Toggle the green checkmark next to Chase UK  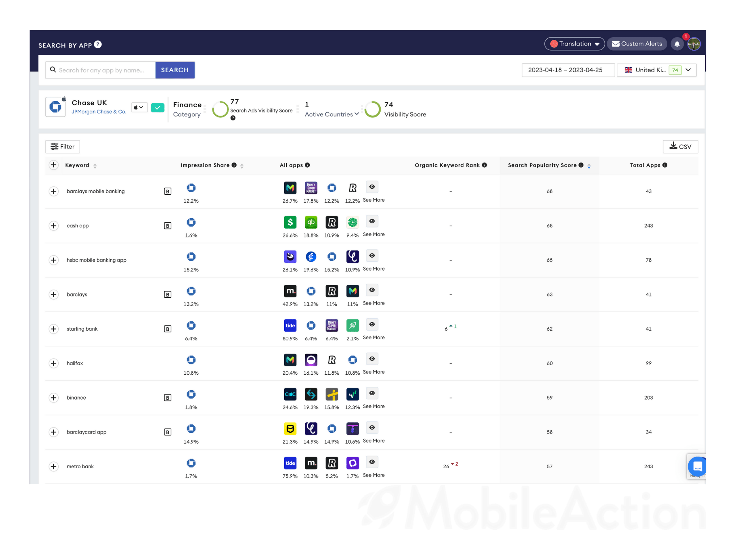(x=158, y=108)
